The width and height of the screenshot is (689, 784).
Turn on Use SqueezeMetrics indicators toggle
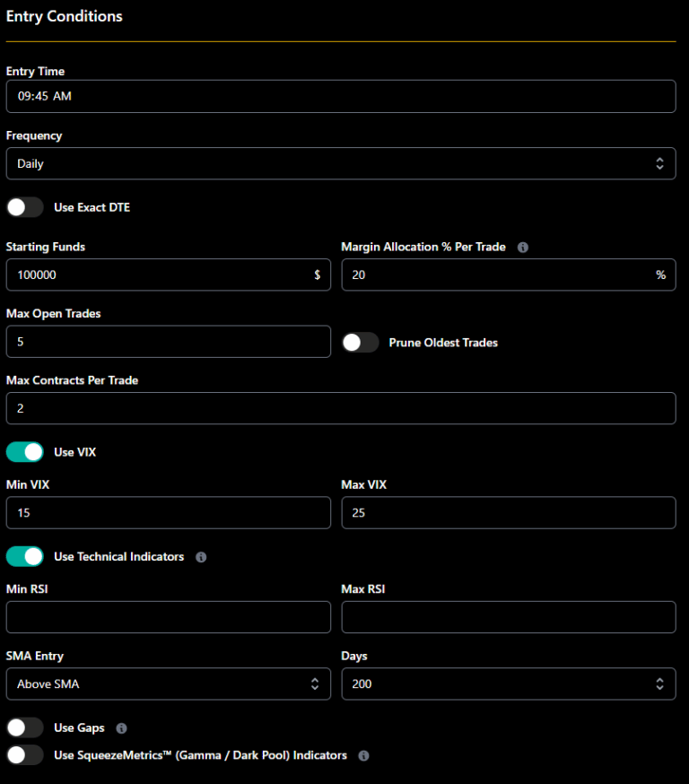click(25, 755)
